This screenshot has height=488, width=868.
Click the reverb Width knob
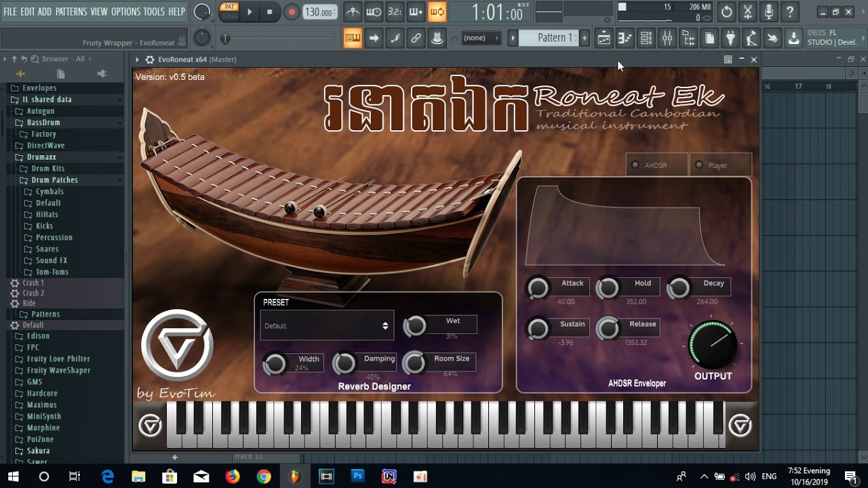[275, 364]
